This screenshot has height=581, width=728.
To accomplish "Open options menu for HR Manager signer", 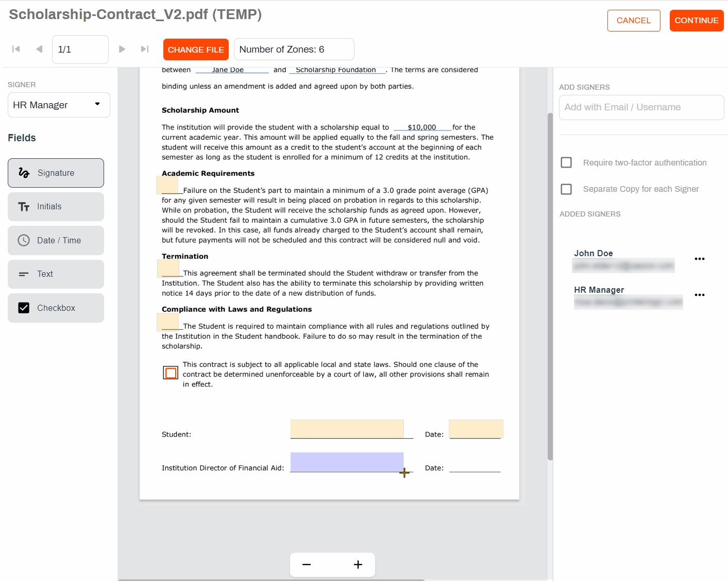I will (699, 295).
